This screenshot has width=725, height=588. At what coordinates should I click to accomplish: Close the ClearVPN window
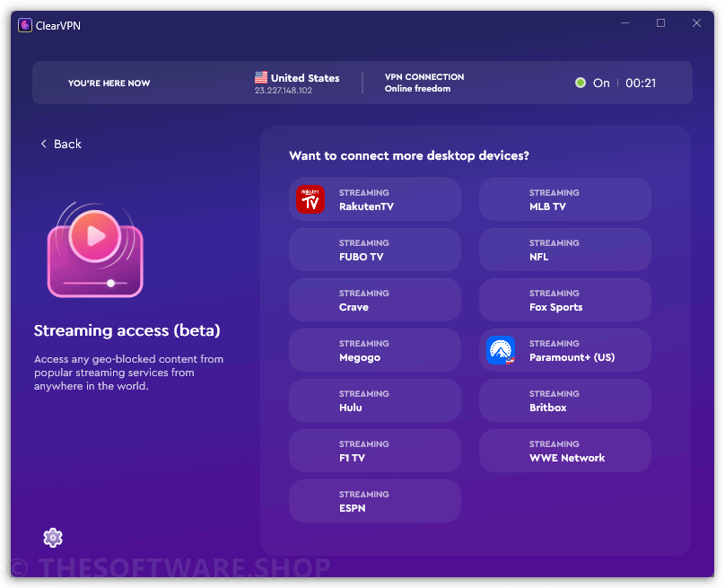[x=697, y=23]
